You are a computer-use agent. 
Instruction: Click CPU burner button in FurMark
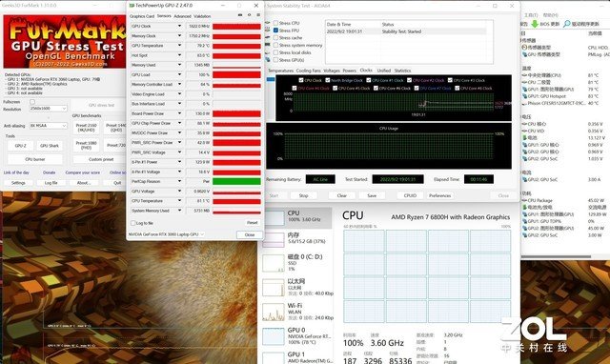pyautogui.click(x=35, y=159)
